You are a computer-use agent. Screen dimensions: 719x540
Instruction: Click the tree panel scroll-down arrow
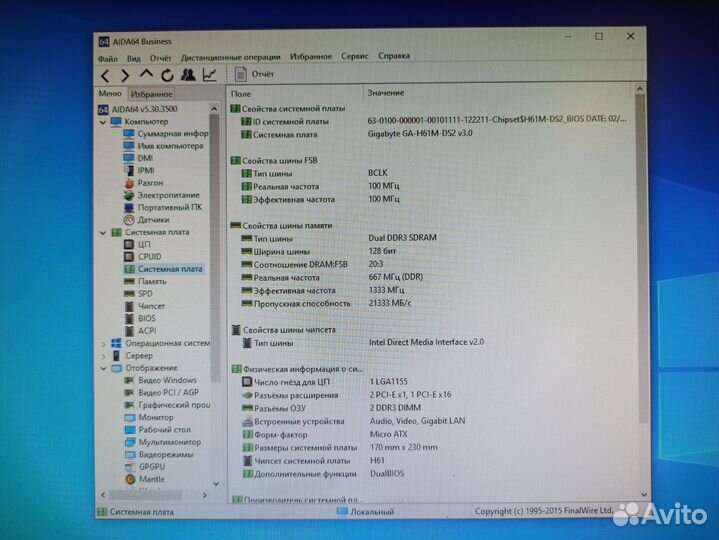pyautogui.click(x=215, y=484)
